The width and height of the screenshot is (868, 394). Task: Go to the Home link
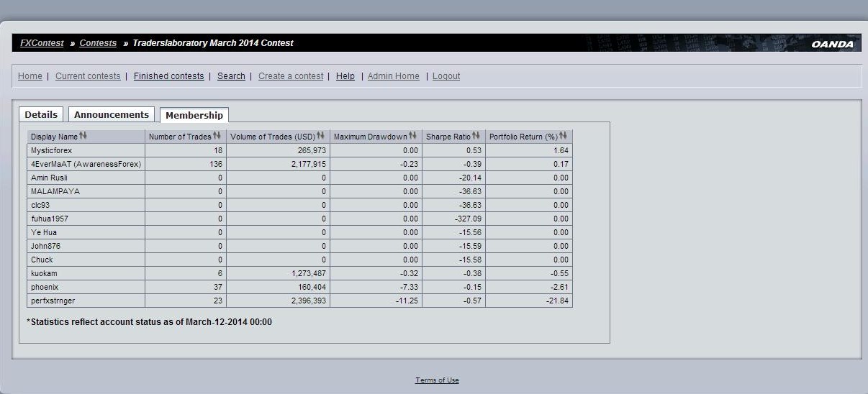click(x=30, y=76)
